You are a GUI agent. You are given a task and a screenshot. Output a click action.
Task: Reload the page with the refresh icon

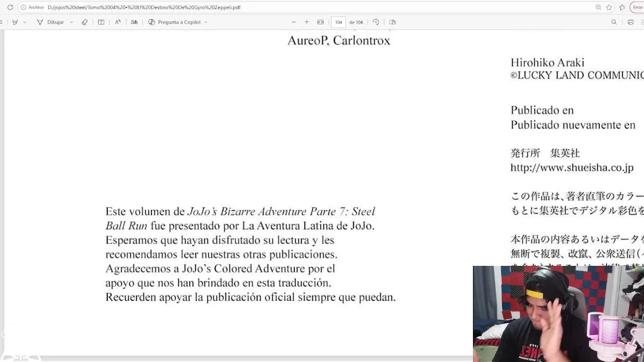pyautogui.click(x=10, y=8)
